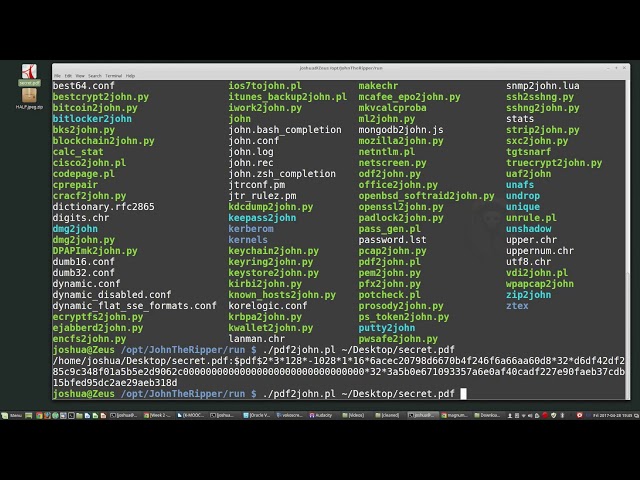Screen dimensions: 640x480
Task: Click the dmg2john entry without .py
Action: tap(75, 229)
